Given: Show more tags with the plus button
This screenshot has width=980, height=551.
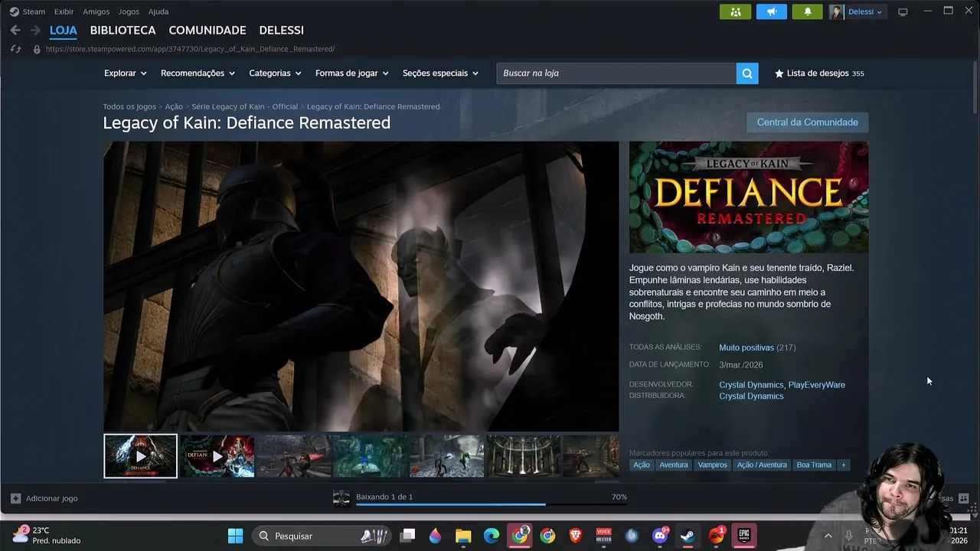Looking at the screenshot, I should 843,465.
